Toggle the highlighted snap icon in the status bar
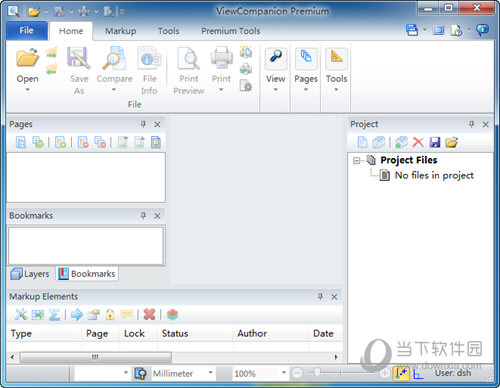500x388 pixels. (401, 373)
